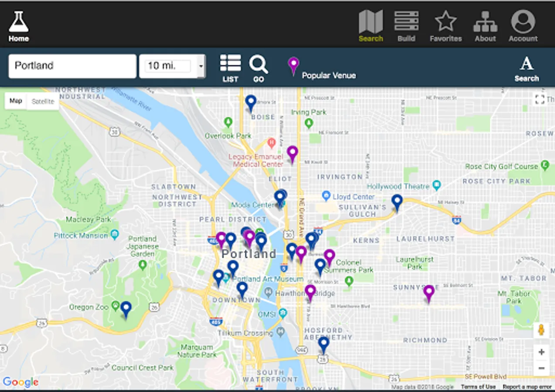Toggle fullscreen map view
Viewport: 555px width, 392px height.
540,99
